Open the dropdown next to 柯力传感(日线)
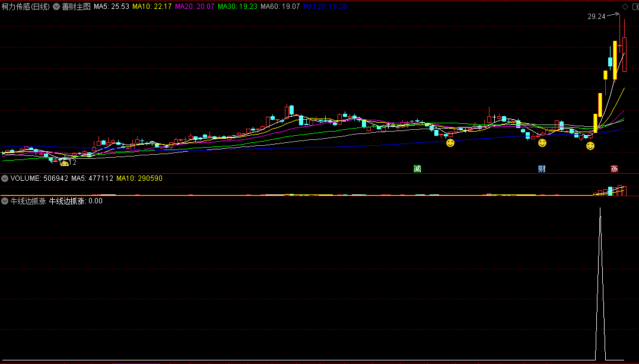 (56, 7)
